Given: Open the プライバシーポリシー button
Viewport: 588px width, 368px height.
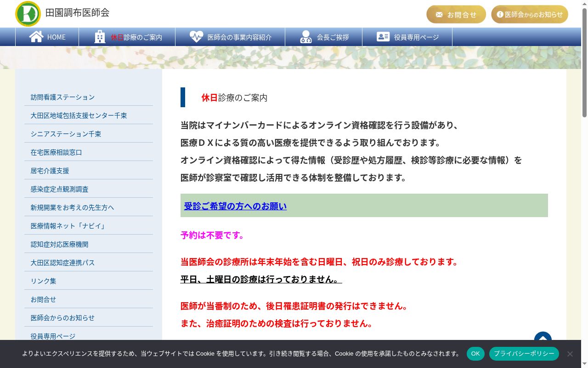Looking at the screenshot, I should click(524, 354).
